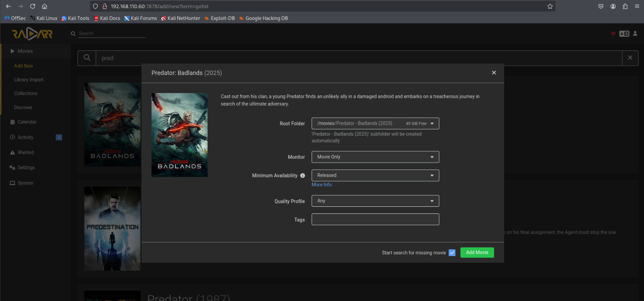
Task: Choose a Quality Profile from dropdown
Action: (375, 201)
